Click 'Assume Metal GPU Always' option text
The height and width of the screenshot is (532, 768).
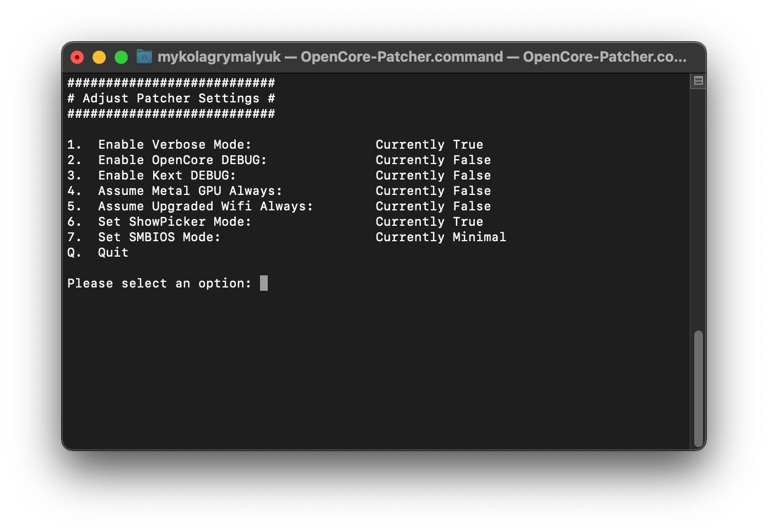(190, 191)
